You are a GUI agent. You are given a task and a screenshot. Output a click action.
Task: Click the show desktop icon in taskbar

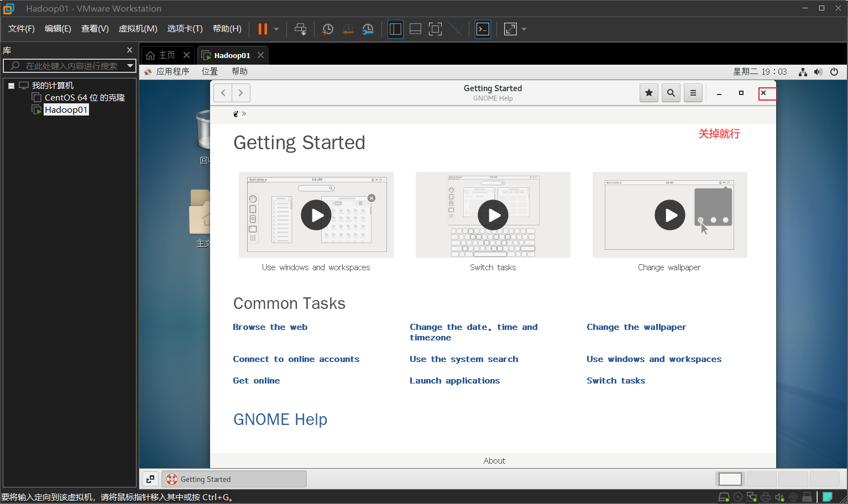[150, 479]
